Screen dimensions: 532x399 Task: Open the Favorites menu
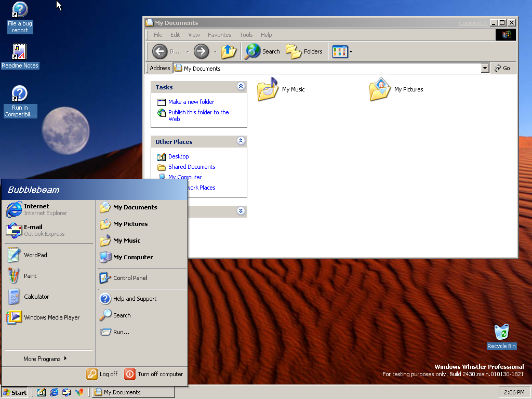click(219, 35)
